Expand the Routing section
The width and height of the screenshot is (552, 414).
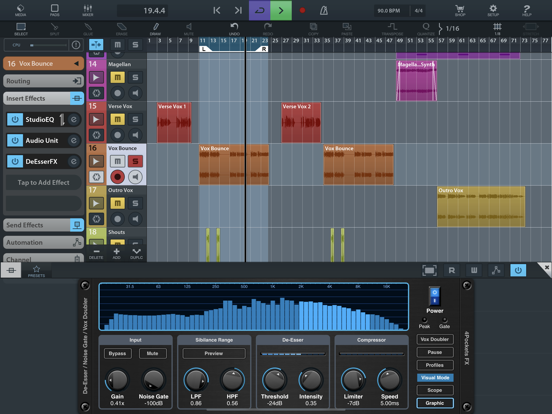(43, 81)
